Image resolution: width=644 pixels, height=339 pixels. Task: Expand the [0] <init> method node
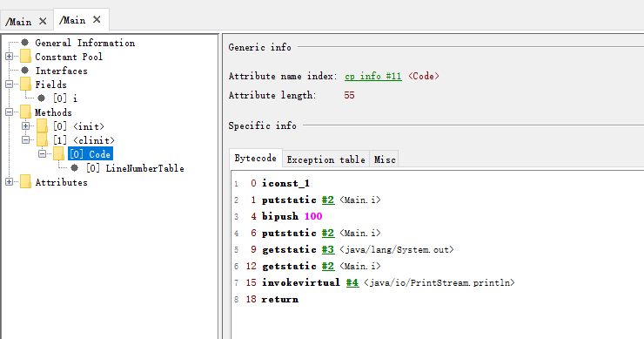25,126
